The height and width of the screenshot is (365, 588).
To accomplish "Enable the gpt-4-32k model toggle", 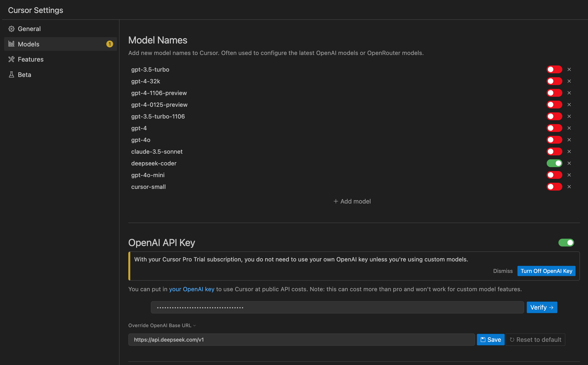I will coord(554,81).
